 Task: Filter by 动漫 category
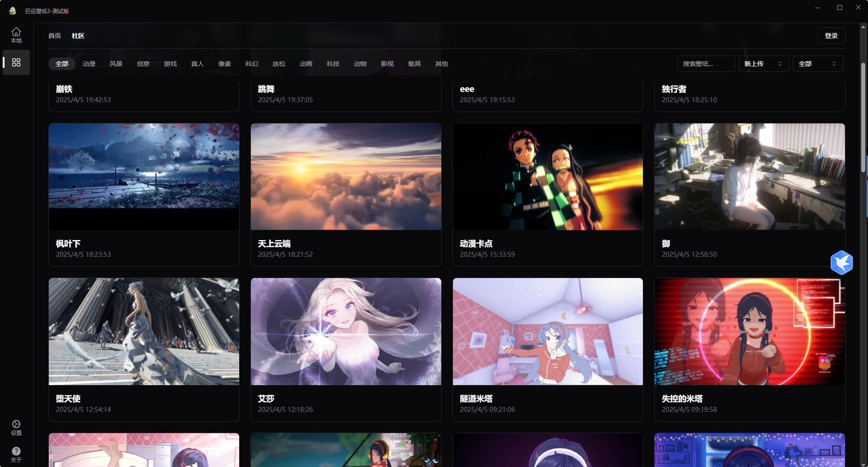tap(89, 64)
